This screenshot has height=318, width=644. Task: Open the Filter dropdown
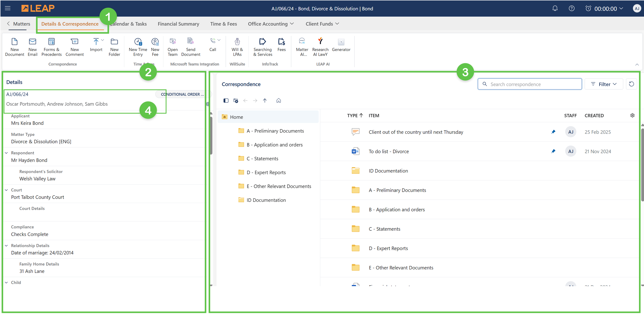[x=604, y=84]
